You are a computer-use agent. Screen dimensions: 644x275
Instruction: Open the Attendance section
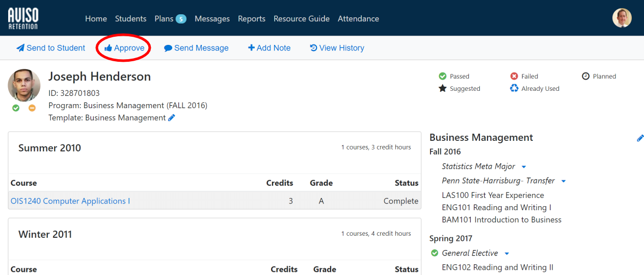click(x=358, y=19)
